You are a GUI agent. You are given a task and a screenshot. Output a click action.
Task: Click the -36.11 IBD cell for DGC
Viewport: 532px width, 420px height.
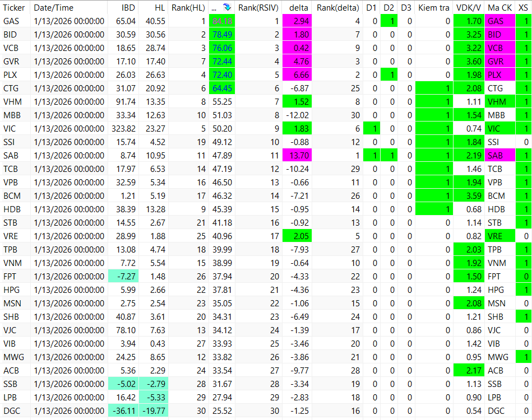(123, 411)
